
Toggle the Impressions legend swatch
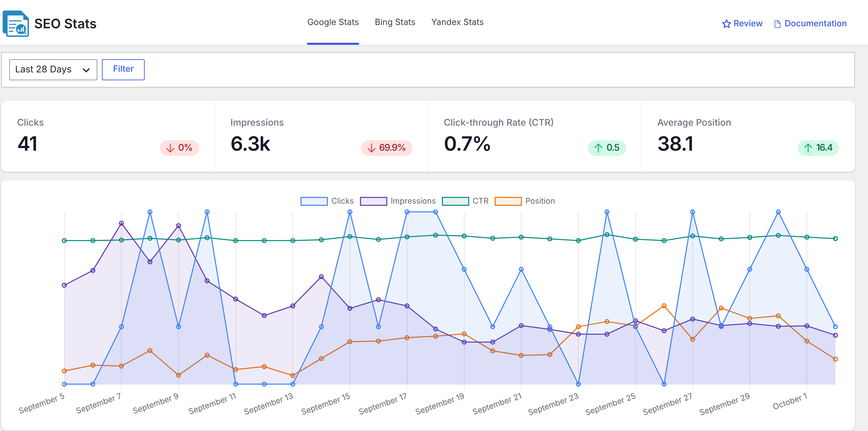374,201
